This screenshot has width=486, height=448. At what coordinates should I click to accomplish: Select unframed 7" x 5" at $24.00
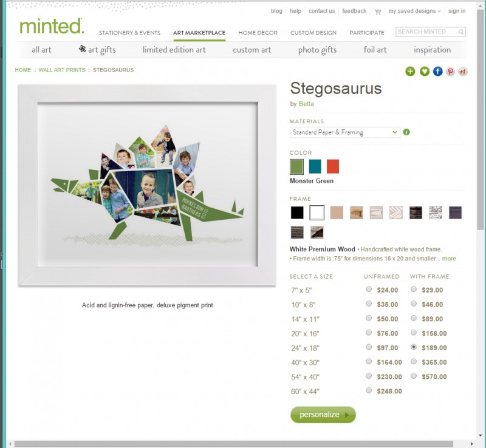click(369, 289)
